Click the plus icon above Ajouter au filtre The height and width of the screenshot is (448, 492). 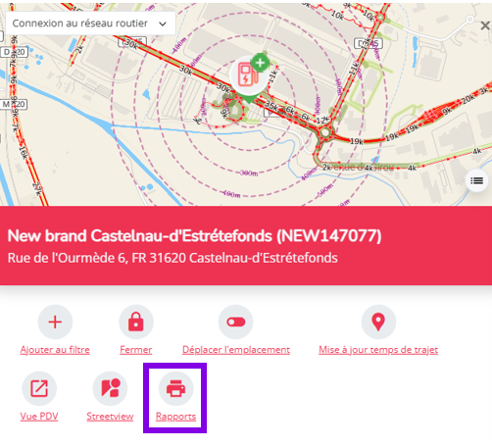(x=55, y=323)
